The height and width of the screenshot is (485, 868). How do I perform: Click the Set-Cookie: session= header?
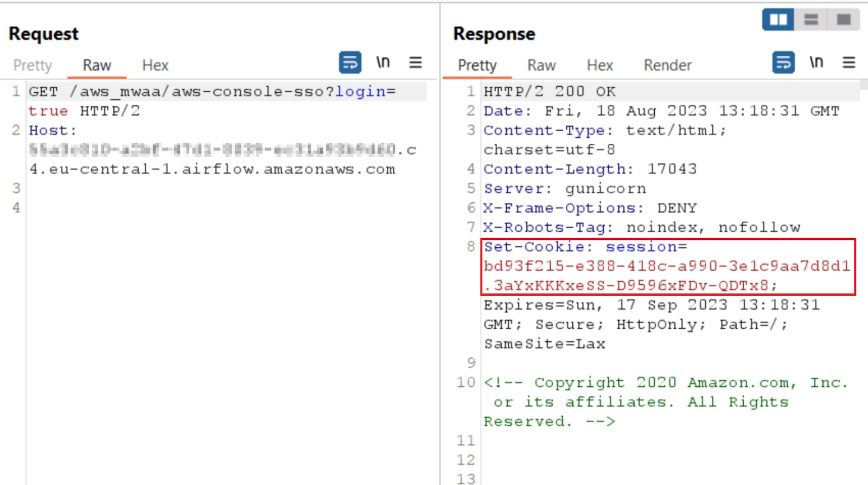click(x=585, y=247)
